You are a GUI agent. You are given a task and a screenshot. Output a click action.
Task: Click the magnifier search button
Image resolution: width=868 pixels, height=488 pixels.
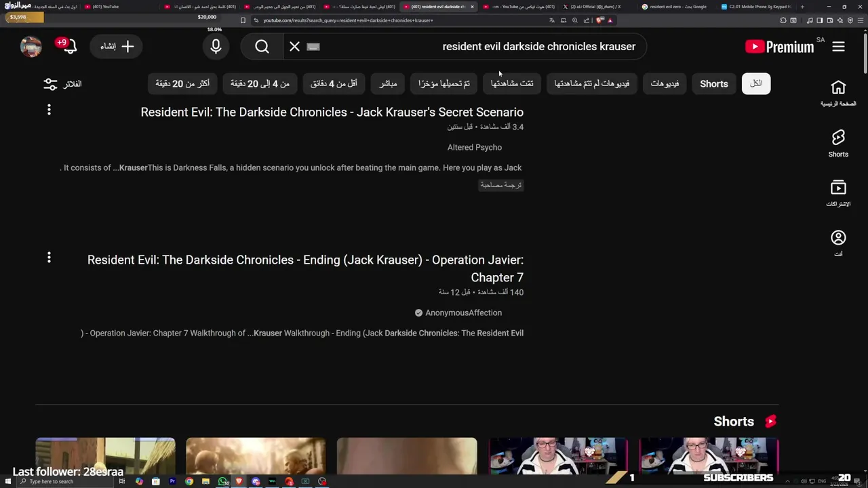click(x=262, y=47)
